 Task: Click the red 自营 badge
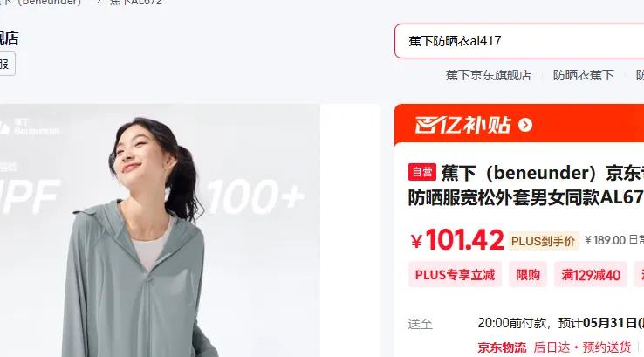tap(421, 172)
